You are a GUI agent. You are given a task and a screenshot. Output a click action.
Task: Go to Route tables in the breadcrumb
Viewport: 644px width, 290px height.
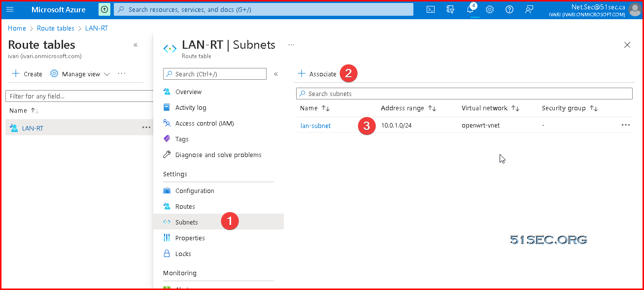coord(56,29)
